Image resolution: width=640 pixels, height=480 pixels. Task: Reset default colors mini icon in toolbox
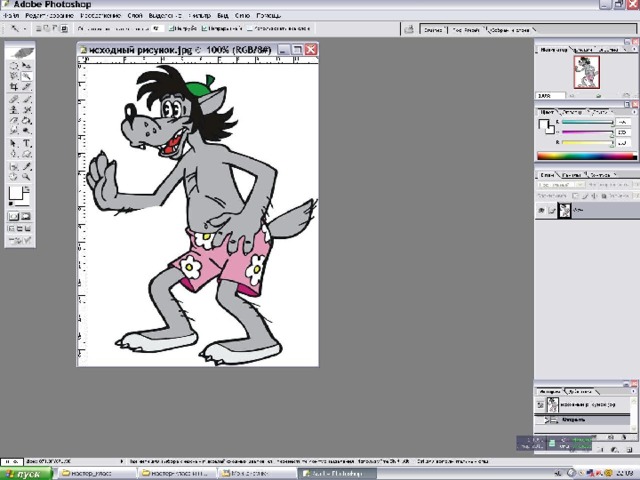(11, 203)
